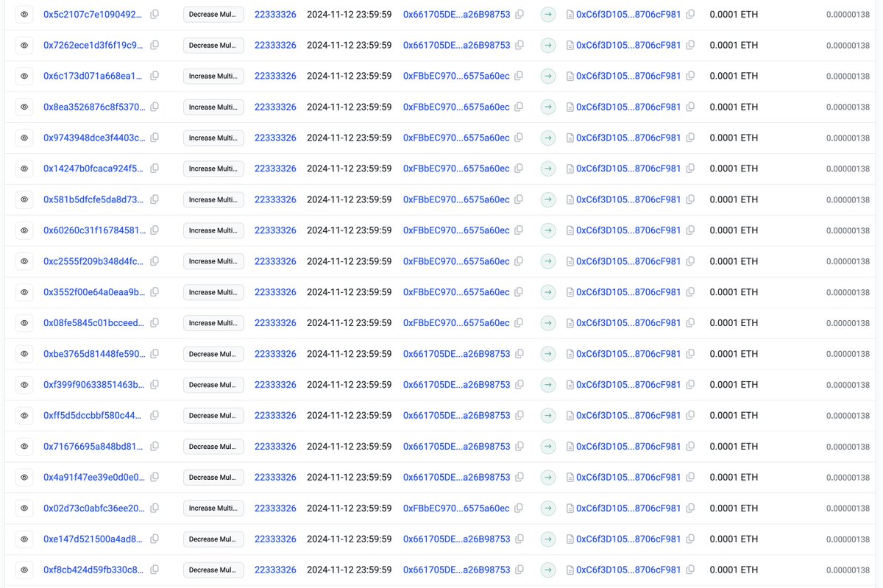This screenshot has width=883, height=588.
Task: Copy transaction hash 0xf8cb424d59fb330c8
Action: 155,570
